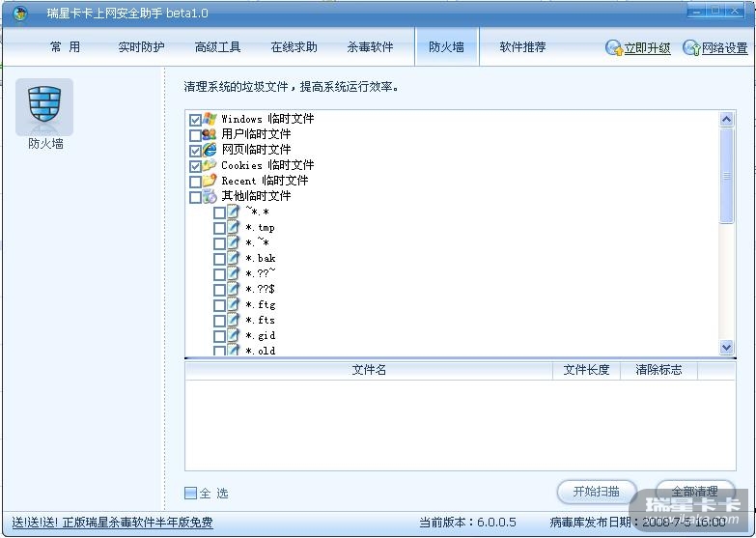Check the 其他临时文件 checkbox
The image size is (756, 538).
pyautogui.click(x=195, y=197)
